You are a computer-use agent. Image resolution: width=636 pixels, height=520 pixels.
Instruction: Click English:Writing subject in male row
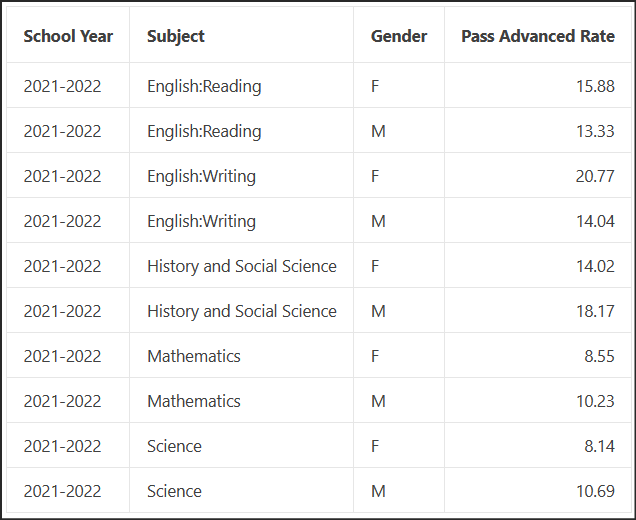[x=201, y=221]
